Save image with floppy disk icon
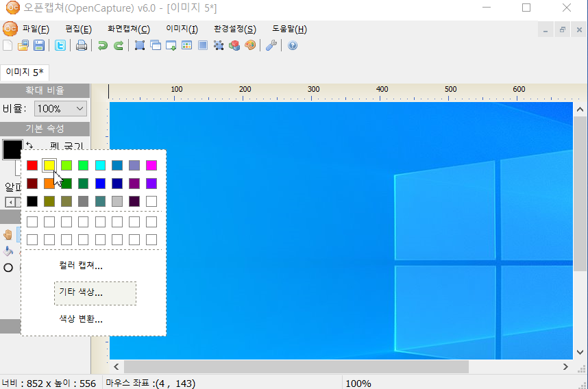The height and width of the screenshot is (389, 588). pos(39,45)
